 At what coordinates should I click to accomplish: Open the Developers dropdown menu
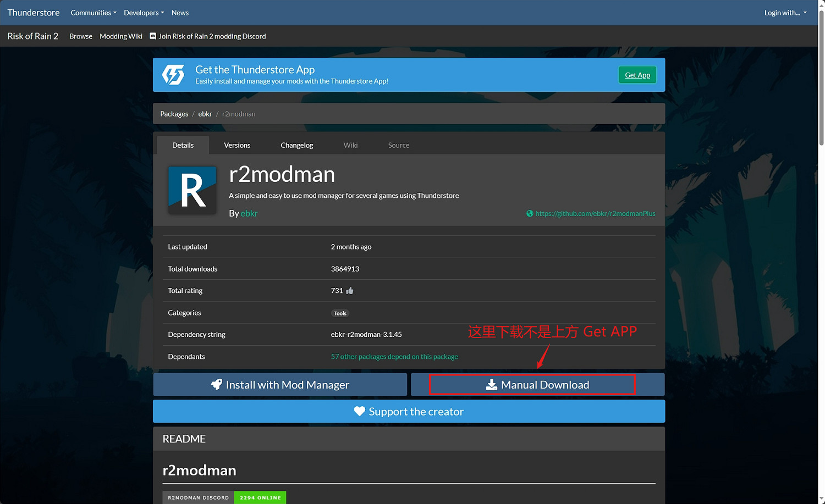[144, 13]
